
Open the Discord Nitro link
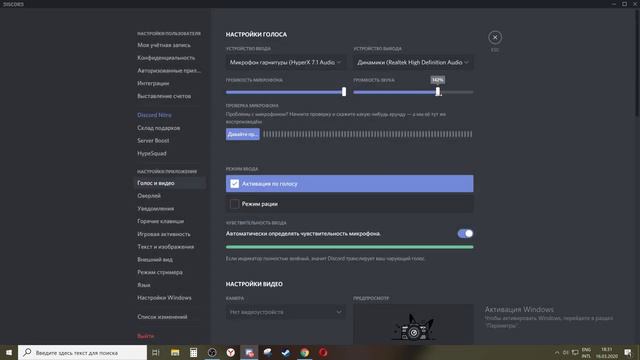coord(154,115)
